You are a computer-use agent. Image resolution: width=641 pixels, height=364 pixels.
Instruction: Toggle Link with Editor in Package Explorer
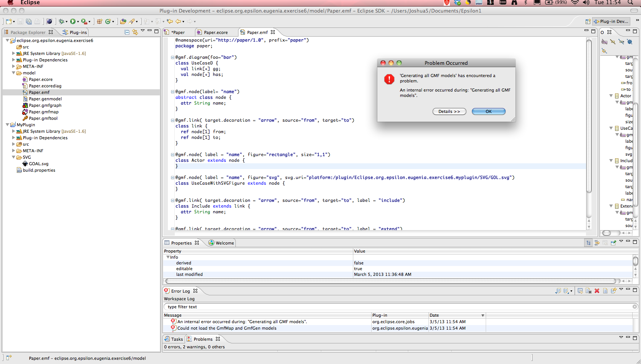coord(135,32)
